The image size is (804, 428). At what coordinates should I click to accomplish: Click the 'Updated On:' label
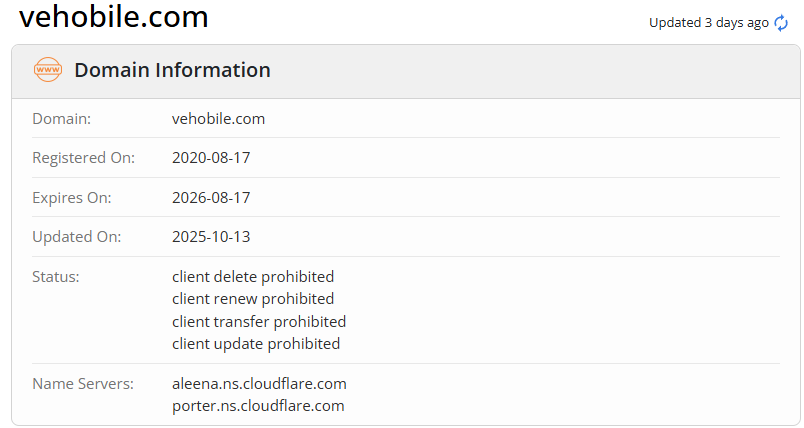[x=76, y=237]
